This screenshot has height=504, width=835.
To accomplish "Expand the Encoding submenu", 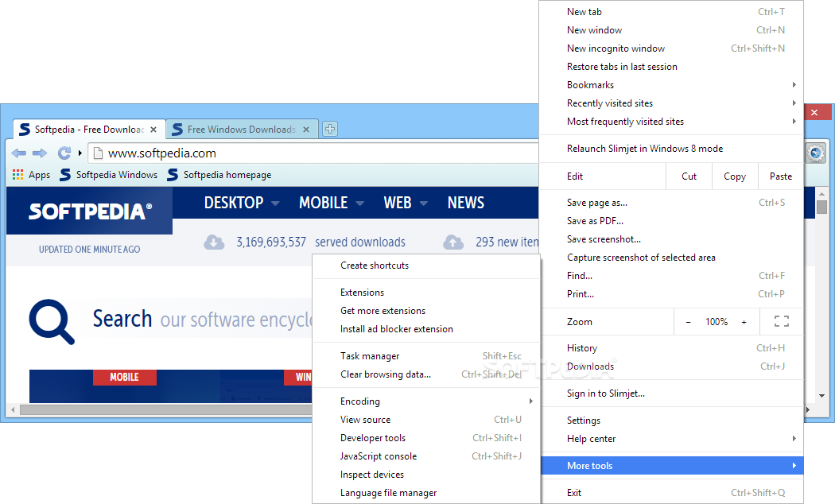I will (x=426, y=401).
